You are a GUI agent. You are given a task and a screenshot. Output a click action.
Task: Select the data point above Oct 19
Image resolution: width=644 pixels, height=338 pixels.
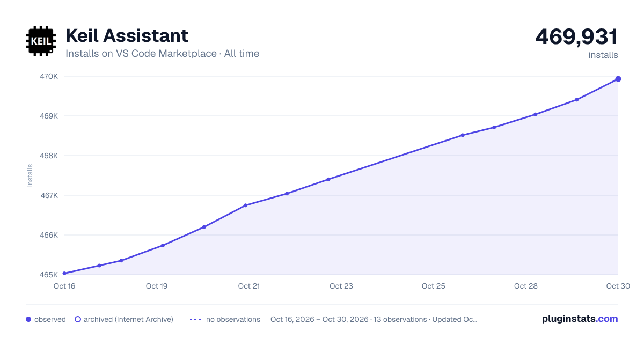[163, 245]
